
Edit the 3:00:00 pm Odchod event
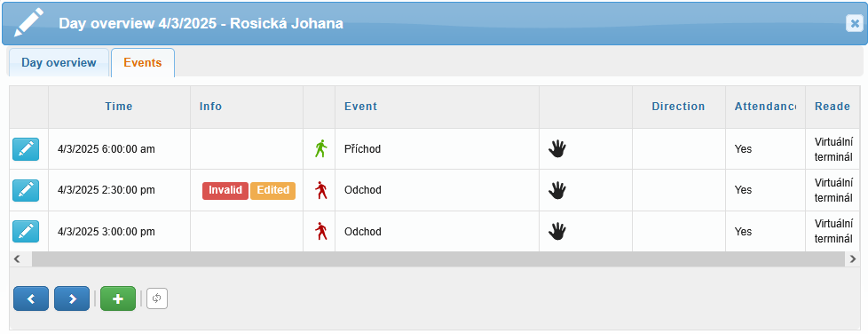pos(26,232)
